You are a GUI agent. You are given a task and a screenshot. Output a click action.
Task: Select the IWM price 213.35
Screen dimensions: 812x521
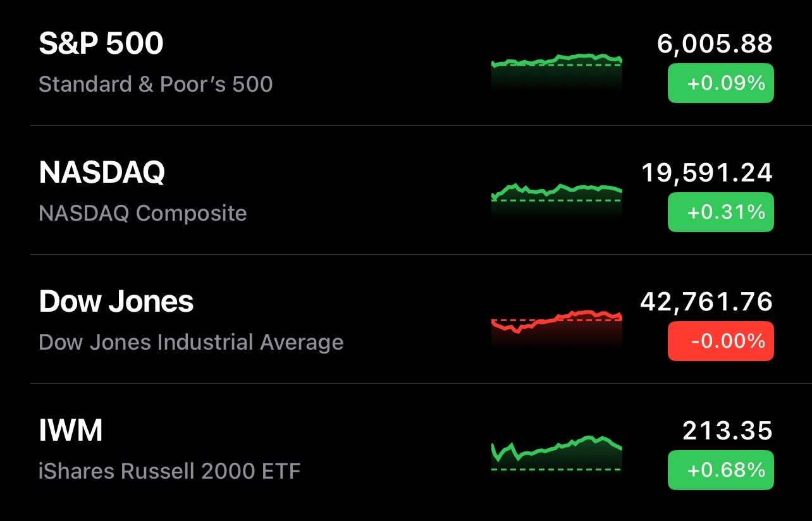click(x=727, y=431)
